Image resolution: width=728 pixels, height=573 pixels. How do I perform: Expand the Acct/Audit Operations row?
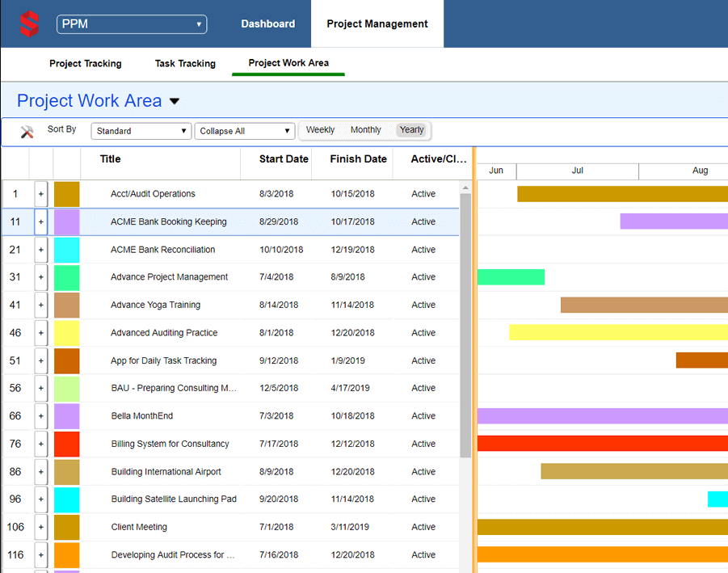(x=41, y=194)
